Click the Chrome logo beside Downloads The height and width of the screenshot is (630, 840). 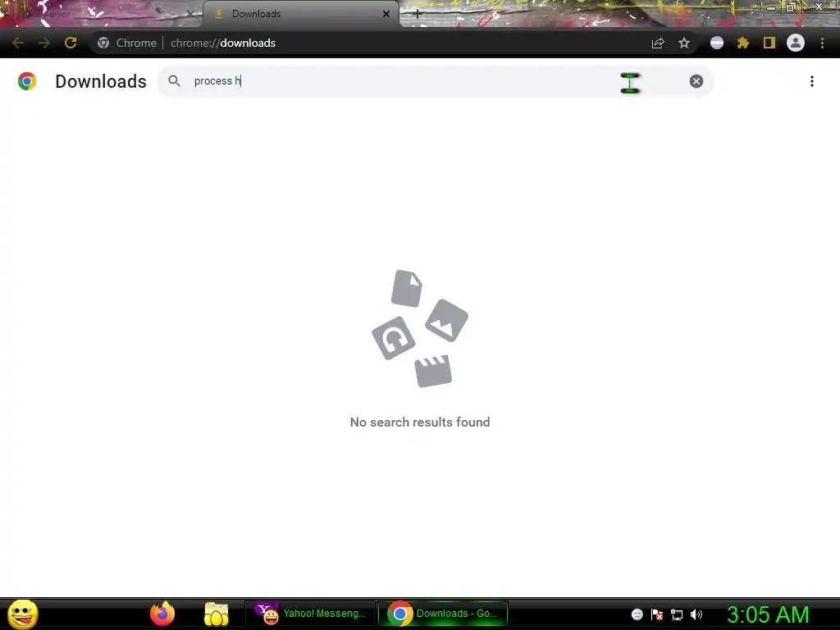click(x=27, y=81)
